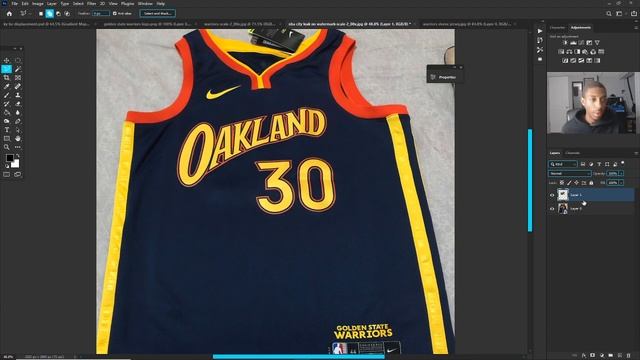Swap foreground and background colors
This screenshot has height=360, width=640.
(x=18, y=156)
